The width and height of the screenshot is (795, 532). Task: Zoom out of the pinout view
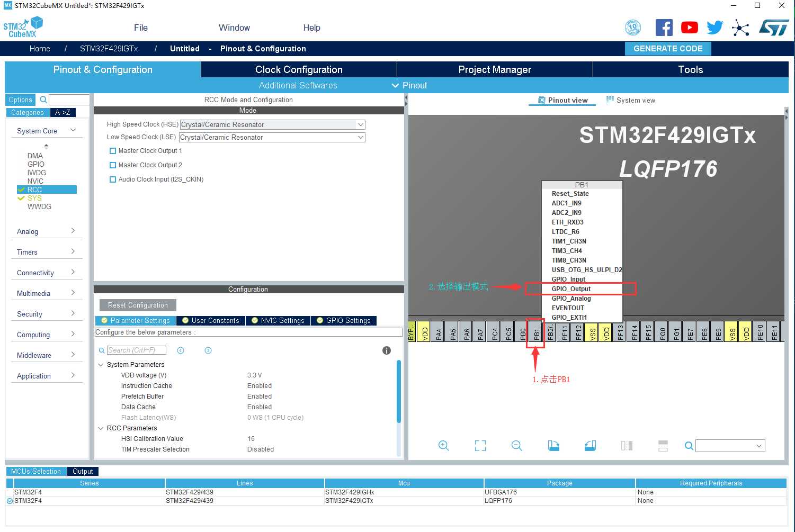tap(517, 446)
